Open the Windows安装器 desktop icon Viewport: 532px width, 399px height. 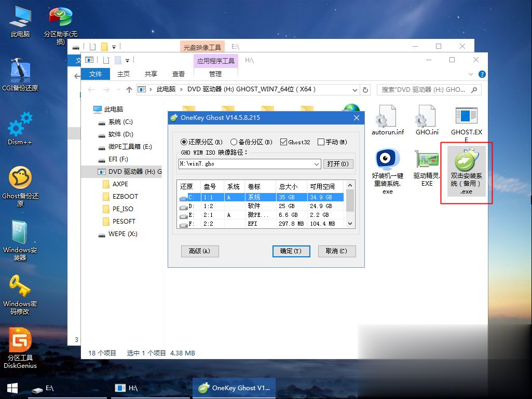tap(20, 240)
